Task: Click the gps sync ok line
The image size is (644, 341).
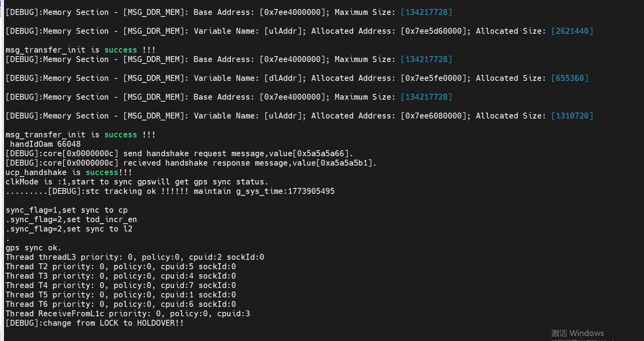Action: coord(33,248)
